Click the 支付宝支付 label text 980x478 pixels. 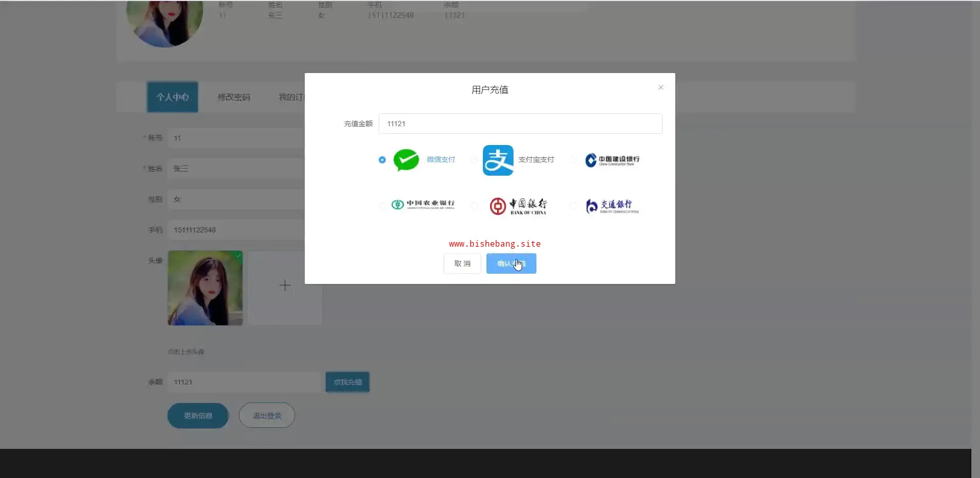click(536, 159)
